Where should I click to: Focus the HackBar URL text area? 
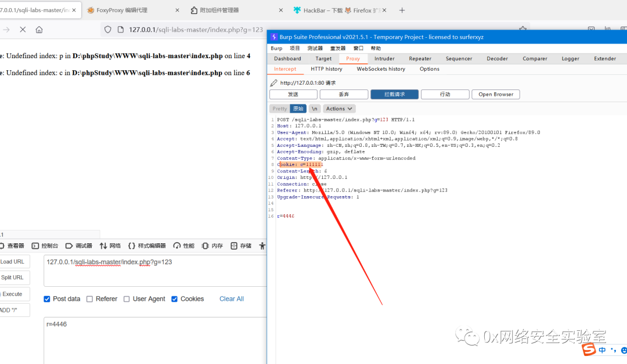click(155, 271)
